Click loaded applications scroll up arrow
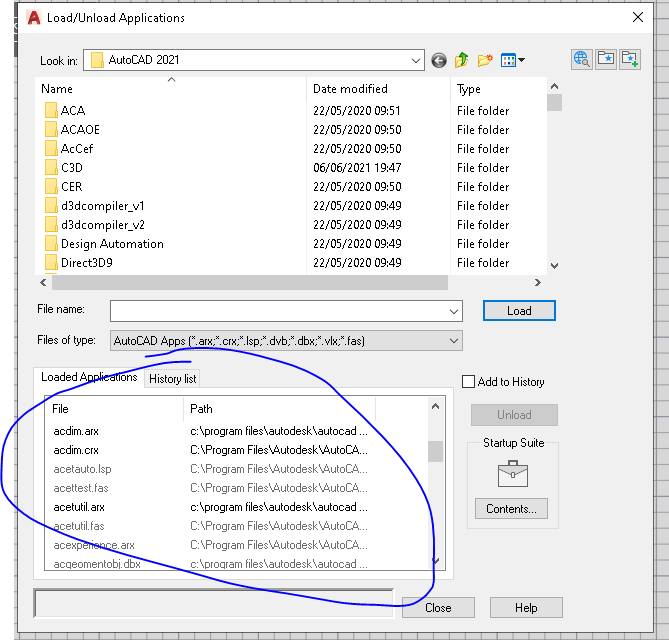Image resolution: width=669 pixels, height=640 pixels. [x=435, y=407]
